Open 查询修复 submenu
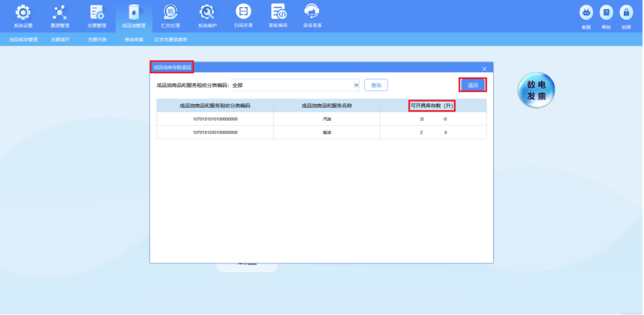Viewport: 644px width, 315px height. pos(134,40)
